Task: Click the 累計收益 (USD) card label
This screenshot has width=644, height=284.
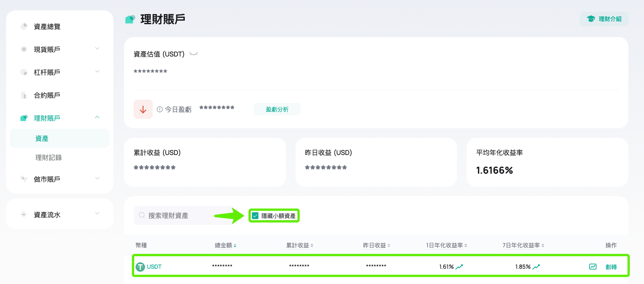Action: click(157, 153)
